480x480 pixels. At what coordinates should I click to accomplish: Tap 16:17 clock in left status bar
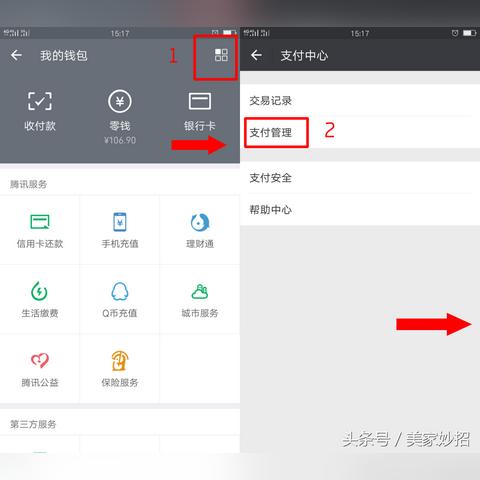[x=120, y=33]
